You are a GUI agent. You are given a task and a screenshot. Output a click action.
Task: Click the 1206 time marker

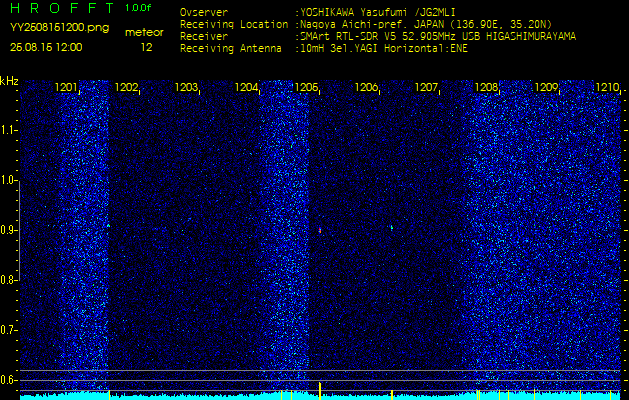366,87
